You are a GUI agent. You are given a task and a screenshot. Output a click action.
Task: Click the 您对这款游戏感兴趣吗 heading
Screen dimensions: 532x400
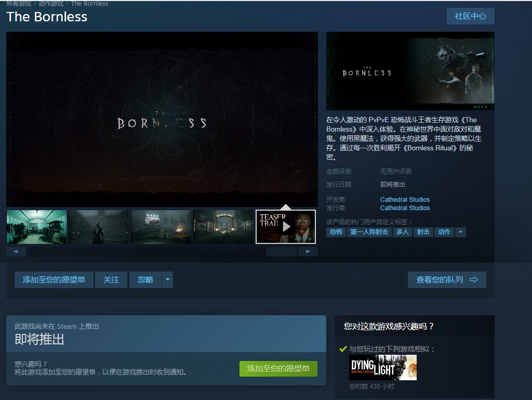[389, 326]
